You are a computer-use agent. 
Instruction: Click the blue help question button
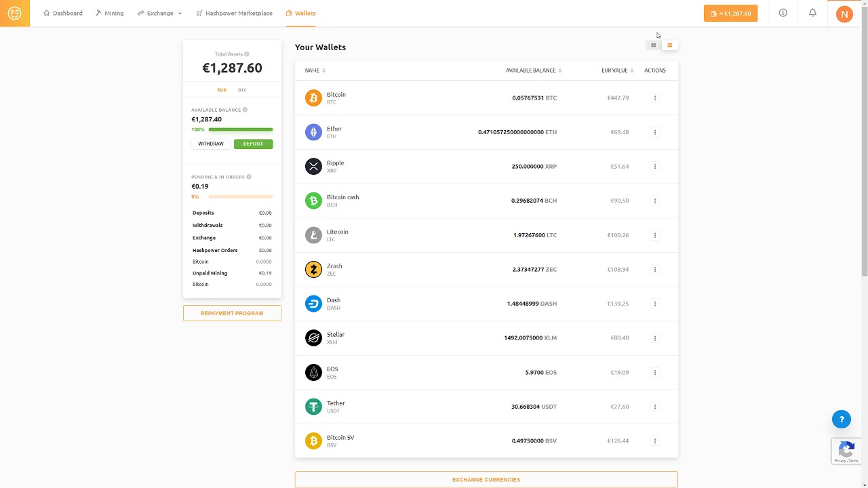click(842, 419)
